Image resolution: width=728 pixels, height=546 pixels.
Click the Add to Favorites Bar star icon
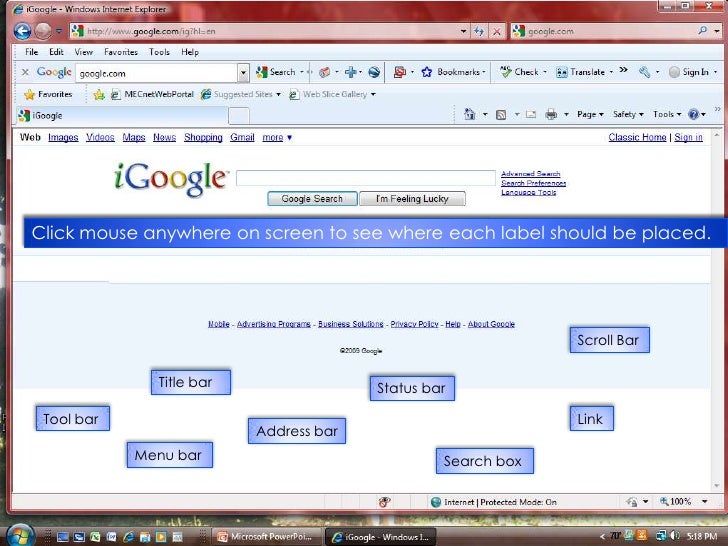point(99,95)
